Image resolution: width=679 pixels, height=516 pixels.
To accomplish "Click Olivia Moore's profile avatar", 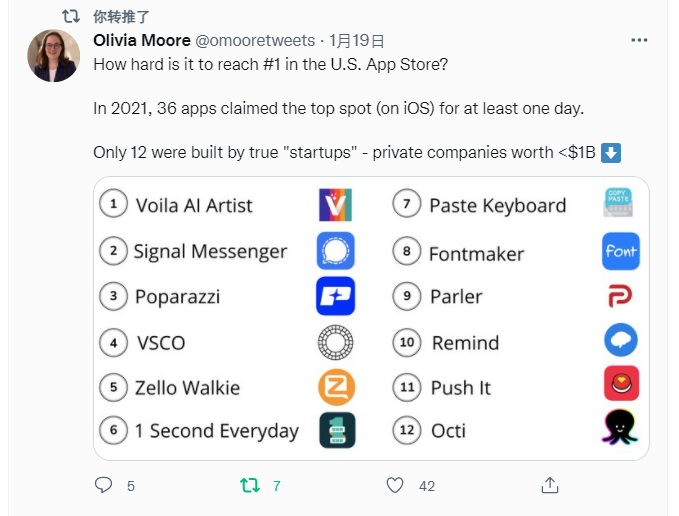I will pyautogui.click(x=53, y=56).
